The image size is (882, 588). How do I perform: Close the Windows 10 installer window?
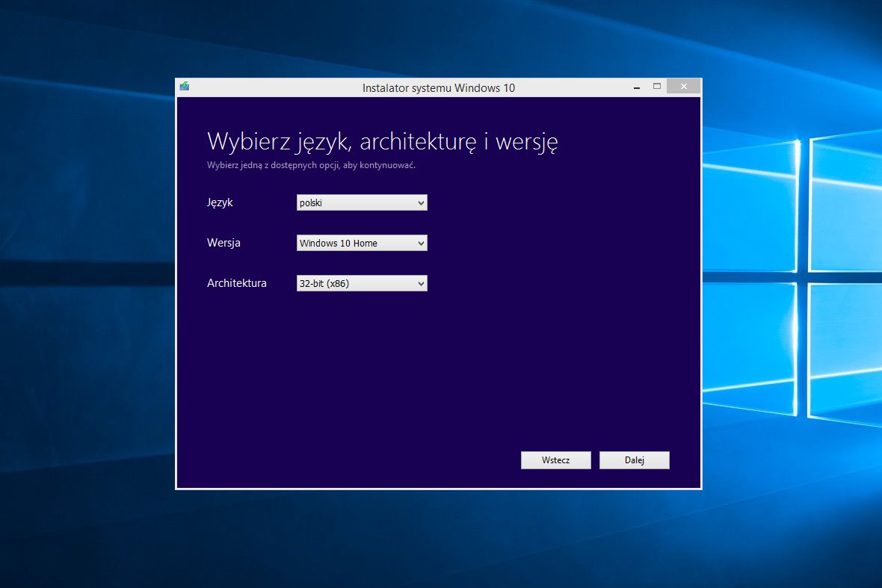pos(683,87)
